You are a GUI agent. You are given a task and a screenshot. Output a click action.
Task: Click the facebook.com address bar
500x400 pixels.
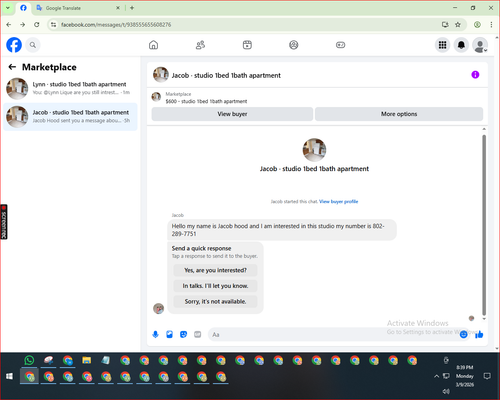tap(247, 25)
